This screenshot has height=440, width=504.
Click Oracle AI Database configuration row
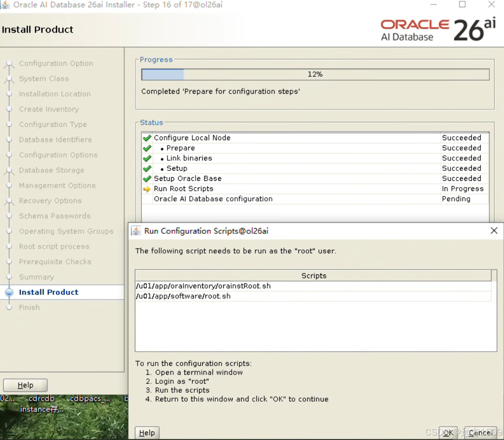point(315,199)
